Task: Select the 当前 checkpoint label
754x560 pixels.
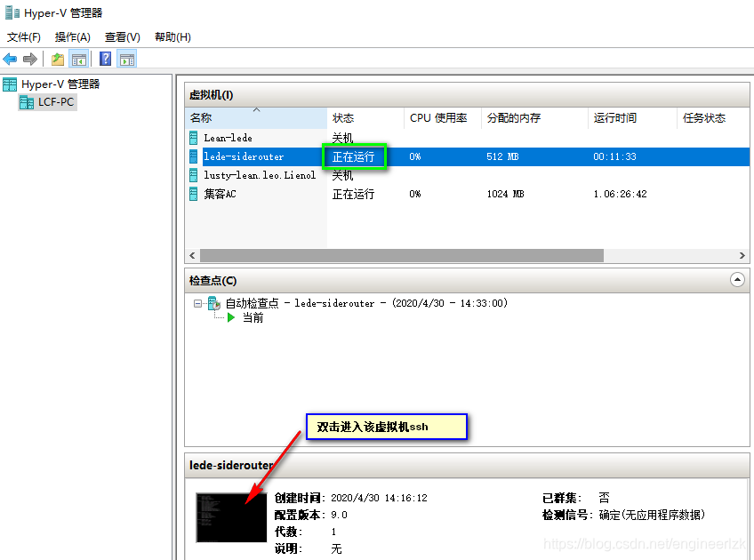Action: coord(253,317)
